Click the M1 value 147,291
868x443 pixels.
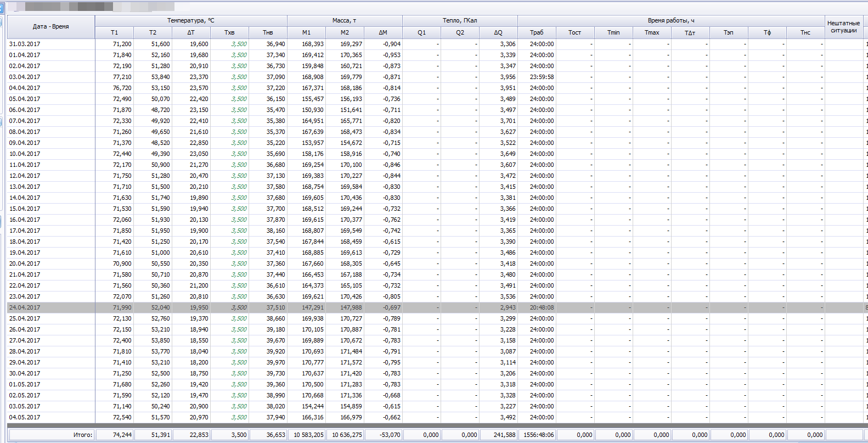pos(313,307)
